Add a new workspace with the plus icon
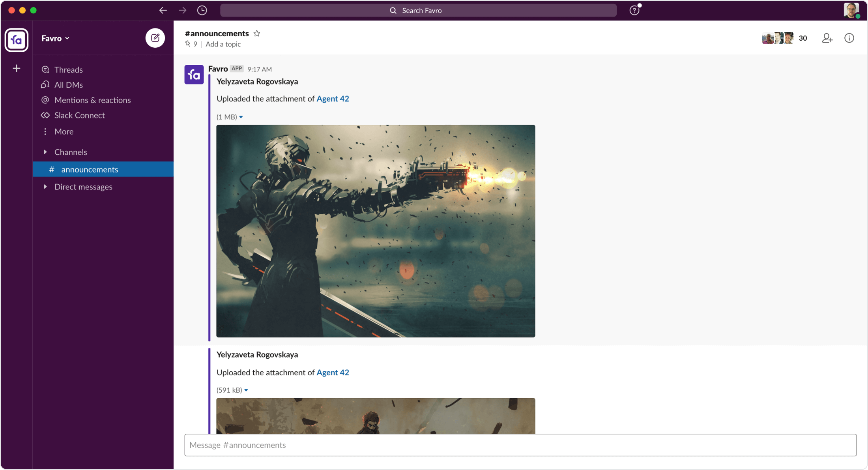The width and height of the screenshot is (868, 470). [x=16, y=68]
